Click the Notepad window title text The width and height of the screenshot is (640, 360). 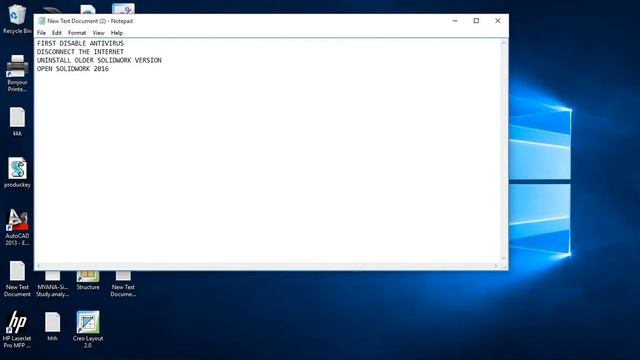click(90, 21)
